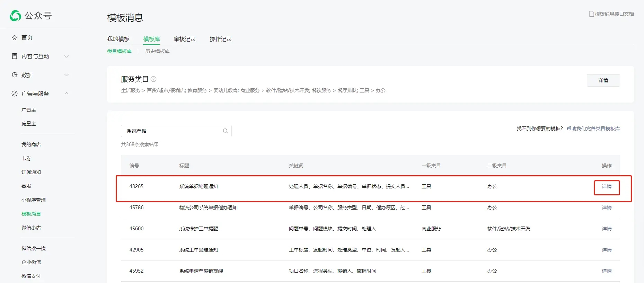Select 历史模板库 sub-tab
Screen dimensions: 644x283
[157, 51]
